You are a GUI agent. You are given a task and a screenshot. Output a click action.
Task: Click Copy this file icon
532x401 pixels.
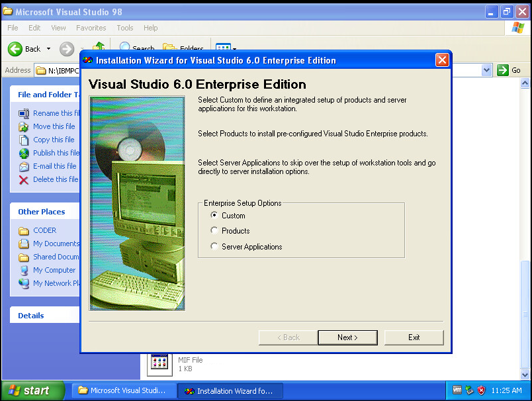pos(24,140)
